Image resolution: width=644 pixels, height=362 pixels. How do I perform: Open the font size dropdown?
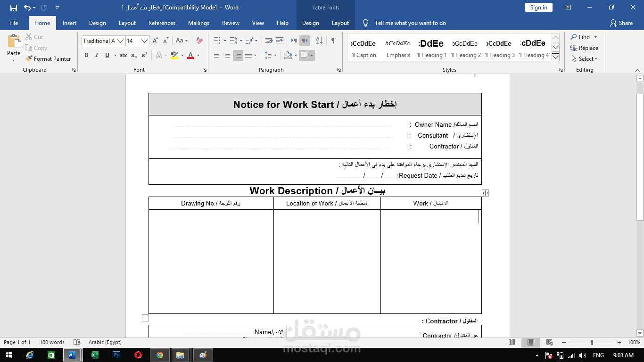pyautogui.click(x=144, y=41)
